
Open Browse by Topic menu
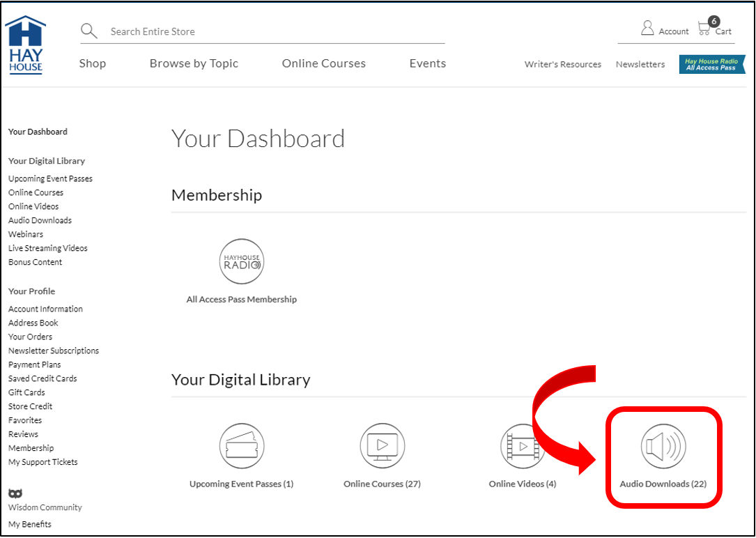(x=194, y=63)
